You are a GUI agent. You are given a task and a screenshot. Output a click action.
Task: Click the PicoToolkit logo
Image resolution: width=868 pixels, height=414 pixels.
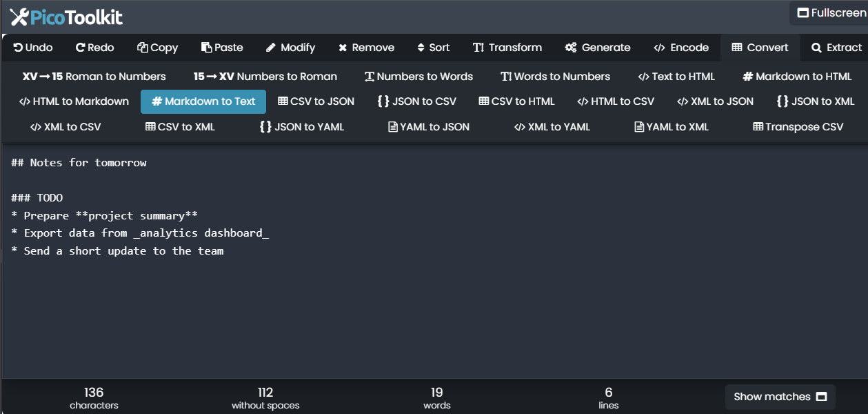(x=66, y=17)
